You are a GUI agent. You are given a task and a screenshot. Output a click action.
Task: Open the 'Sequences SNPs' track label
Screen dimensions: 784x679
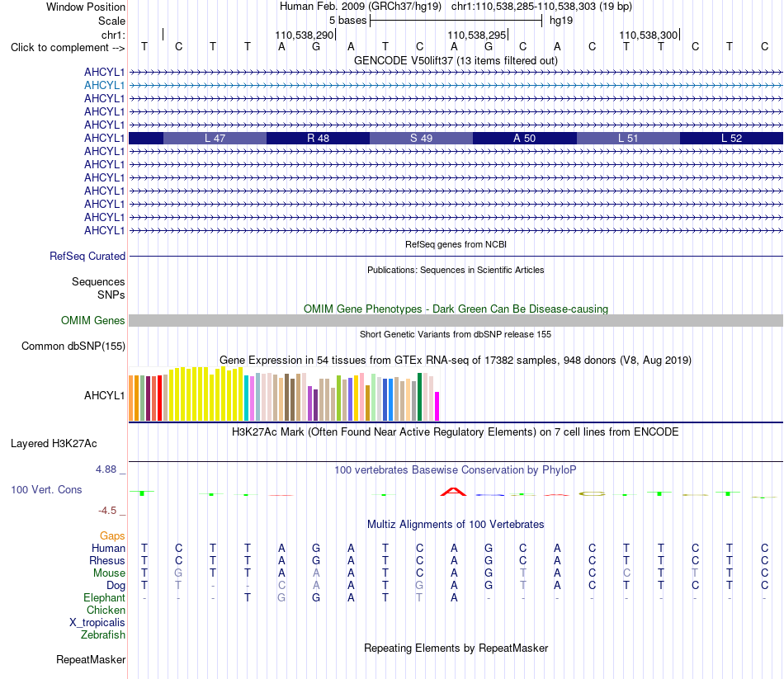coord(98,288)
